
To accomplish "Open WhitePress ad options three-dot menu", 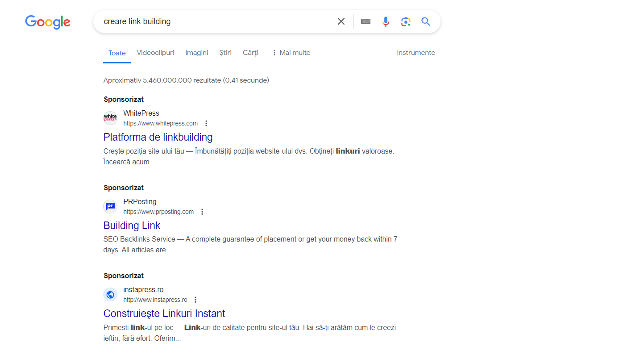I will coord(206,124).
